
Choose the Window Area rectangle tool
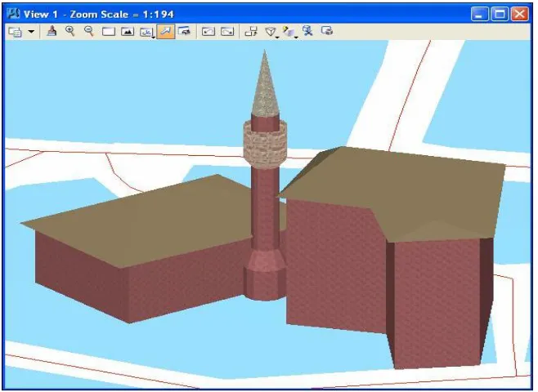point(109,32)
